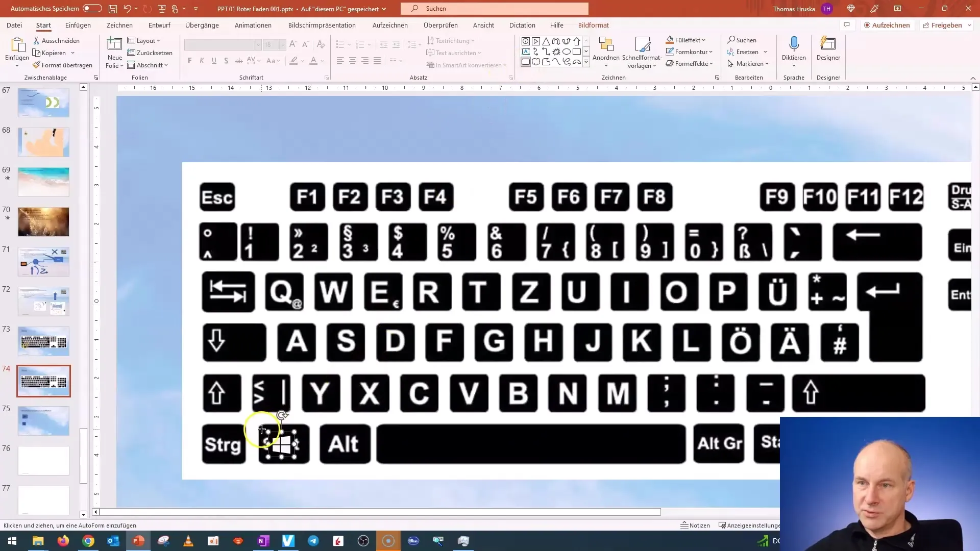
Task: Click slide thumbnail number 75
Action: 43,420
